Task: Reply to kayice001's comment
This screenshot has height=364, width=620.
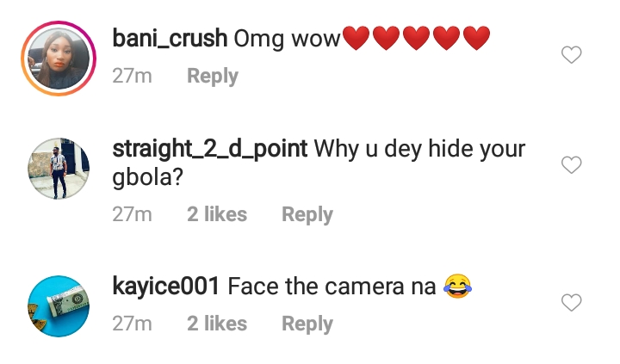Action: pos(307,324)
